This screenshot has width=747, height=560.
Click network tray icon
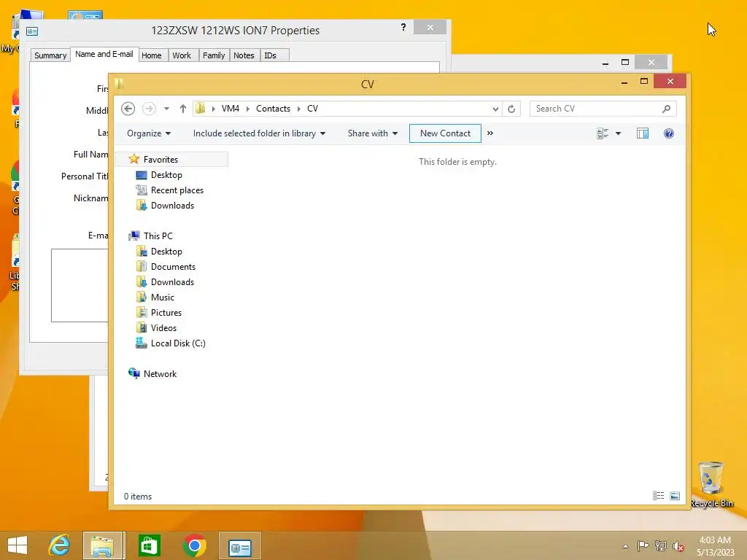(x=661, y=545)
